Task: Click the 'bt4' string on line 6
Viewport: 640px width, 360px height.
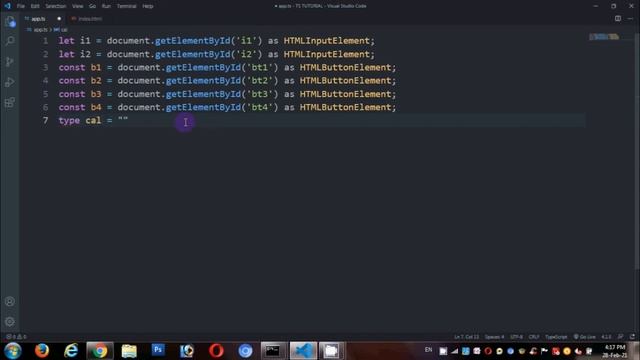Action: click(260, 107)
